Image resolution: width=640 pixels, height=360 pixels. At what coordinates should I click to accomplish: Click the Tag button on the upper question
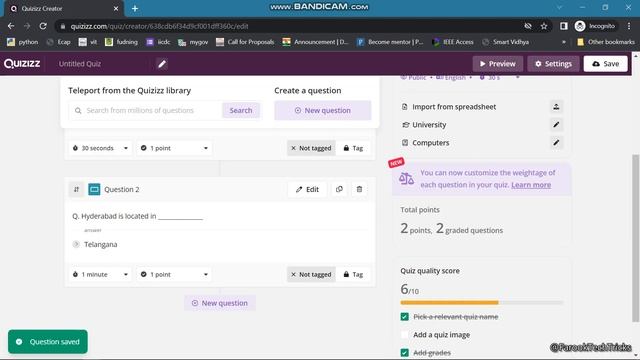[x=353, y=148]
